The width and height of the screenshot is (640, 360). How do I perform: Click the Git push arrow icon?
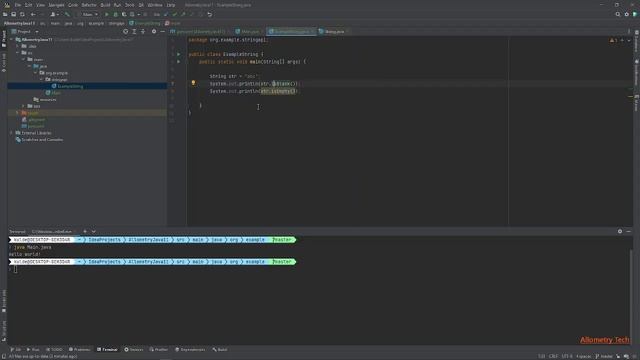point(183,14)
